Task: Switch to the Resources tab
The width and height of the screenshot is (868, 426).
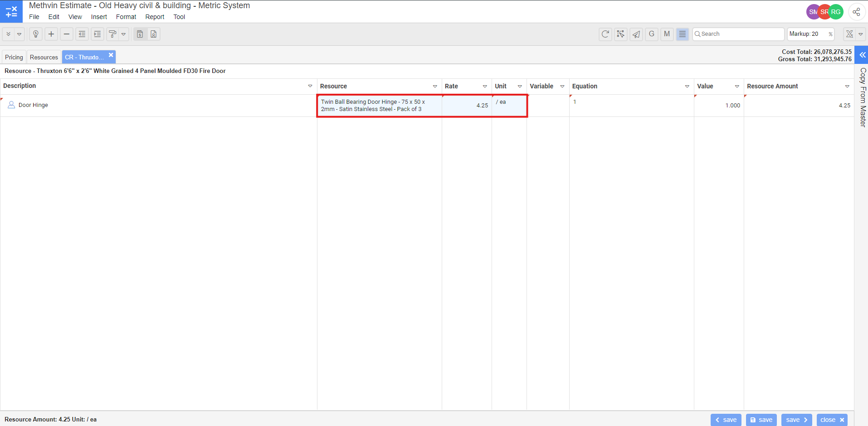Action: click(x=44, y=57)
